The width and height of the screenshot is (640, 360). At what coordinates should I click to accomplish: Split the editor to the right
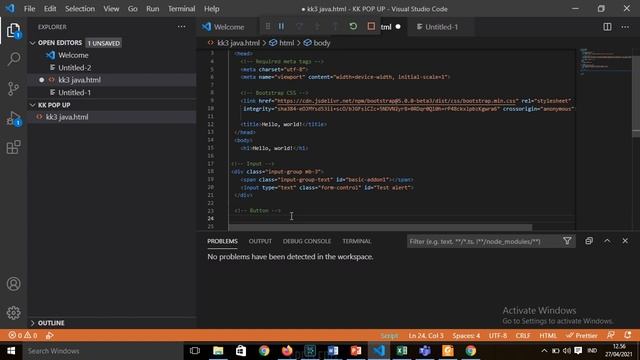[x=607, y=27]
